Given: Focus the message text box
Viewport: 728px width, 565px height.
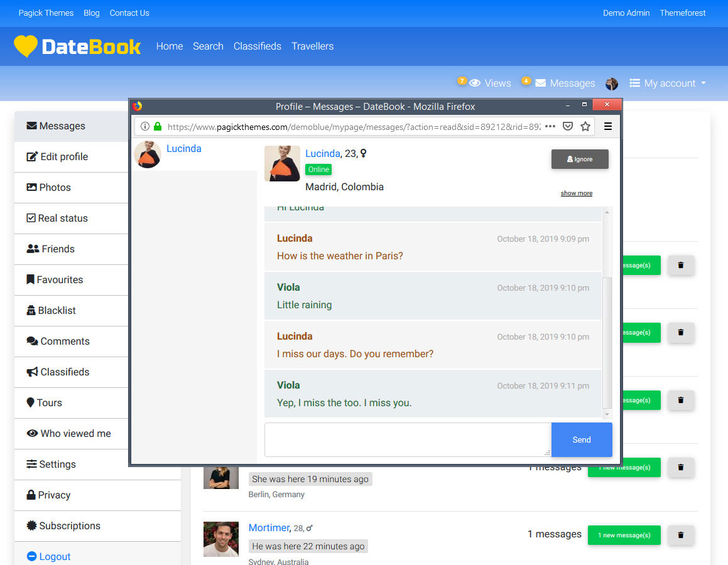Looking at the screenshot, I should (408, 439).
